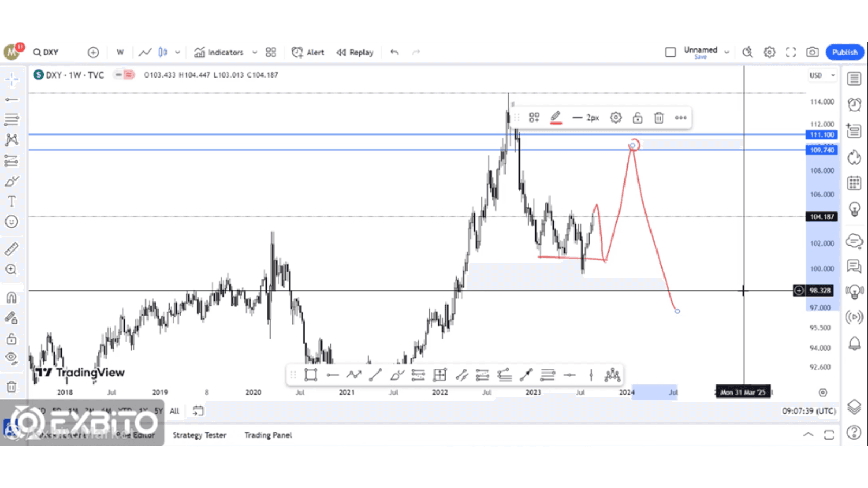868x488 pixels.
Task: Switch to line chart style
Action: pyautogui.click(x=145, y=52)
